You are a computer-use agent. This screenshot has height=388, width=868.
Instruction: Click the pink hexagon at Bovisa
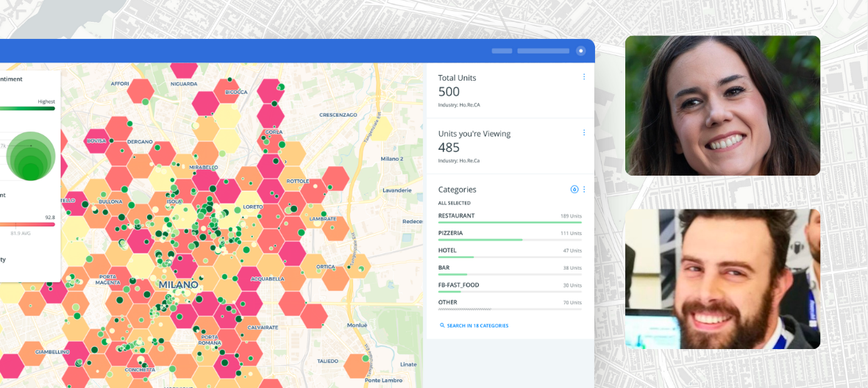[x=96, y=140]
